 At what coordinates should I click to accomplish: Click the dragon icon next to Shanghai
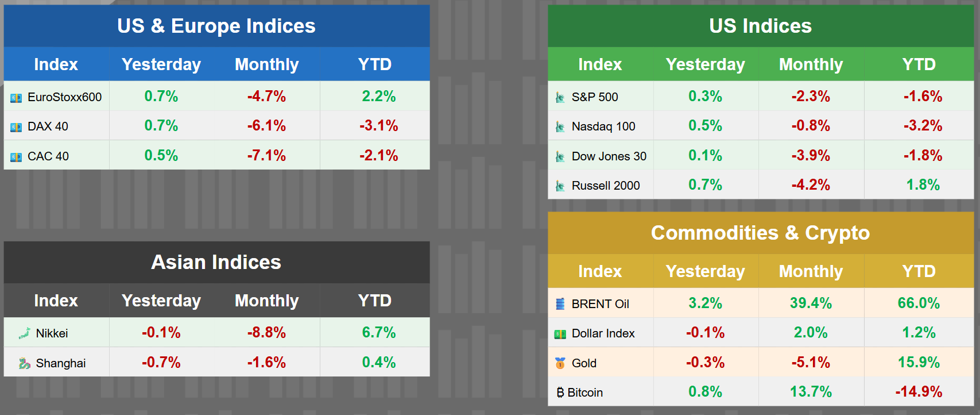[24, 363]
